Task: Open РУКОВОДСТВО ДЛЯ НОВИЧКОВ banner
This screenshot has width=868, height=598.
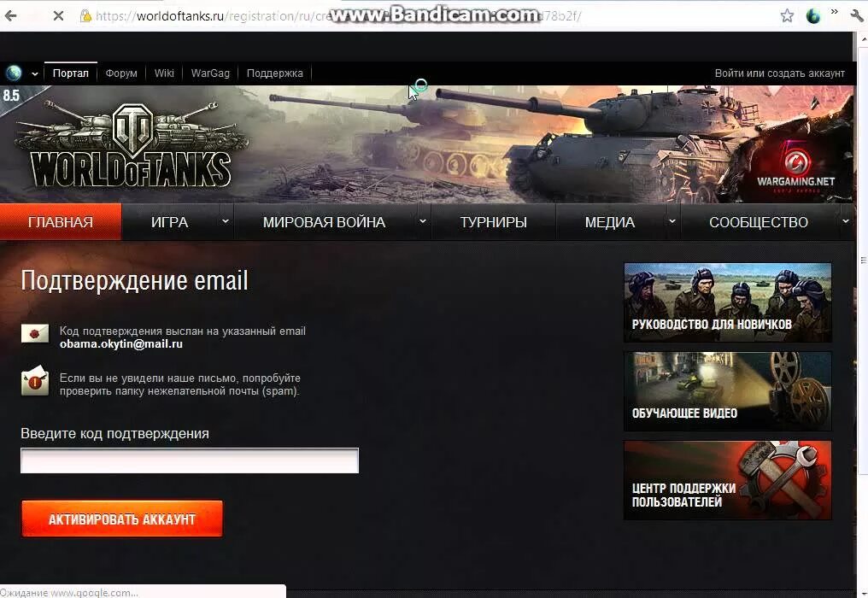Action: pos(727,302)
